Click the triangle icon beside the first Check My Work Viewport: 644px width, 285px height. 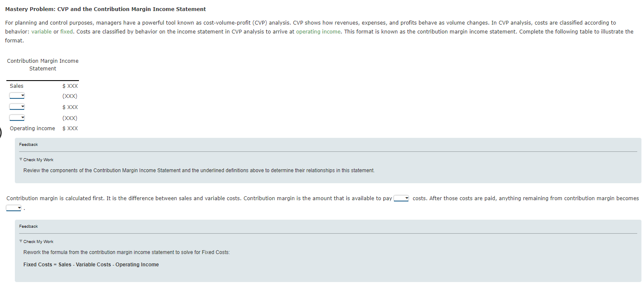[20, 159]
